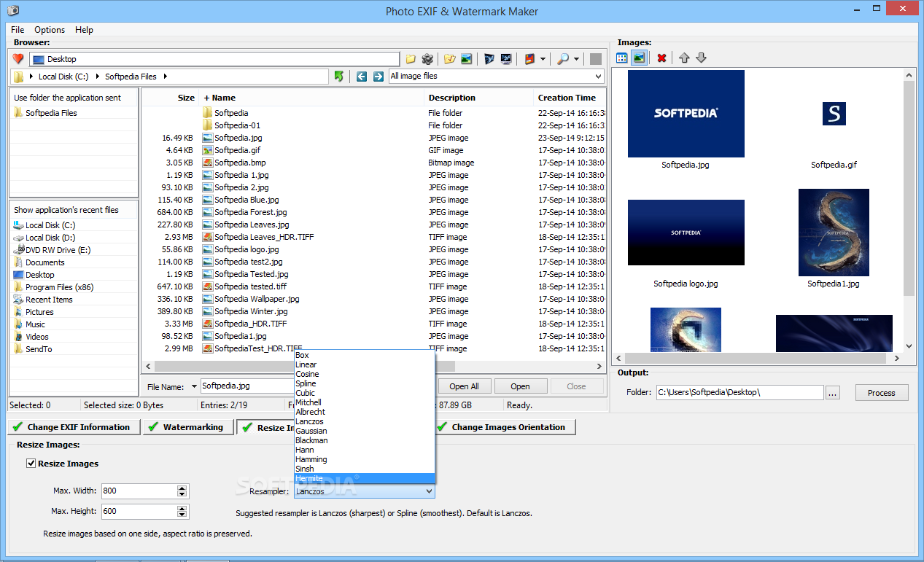Select Softpedia Wallpaper.jpg in file list

(x=257, y=299)
